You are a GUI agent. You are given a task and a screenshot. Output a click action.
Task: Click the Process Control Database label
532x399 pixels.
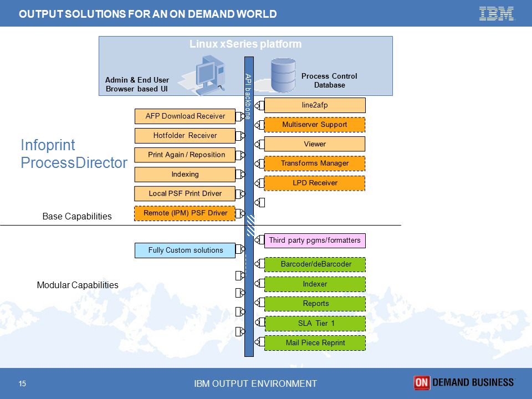pyautogui.click(x=329, y=81)
